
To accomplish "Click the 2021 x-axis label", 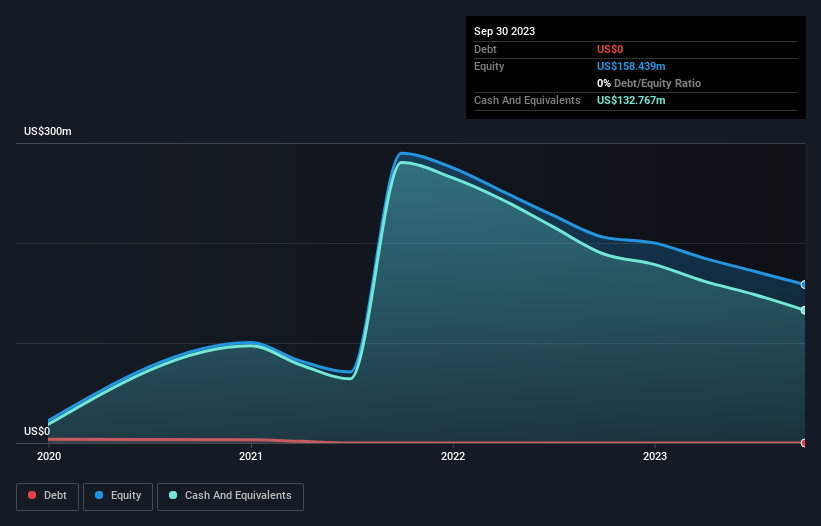I will pos(251,456).
